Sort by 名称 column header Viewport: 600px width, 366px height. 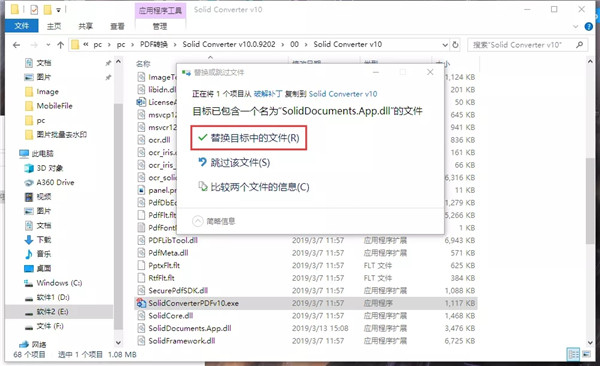pos(143,64)
